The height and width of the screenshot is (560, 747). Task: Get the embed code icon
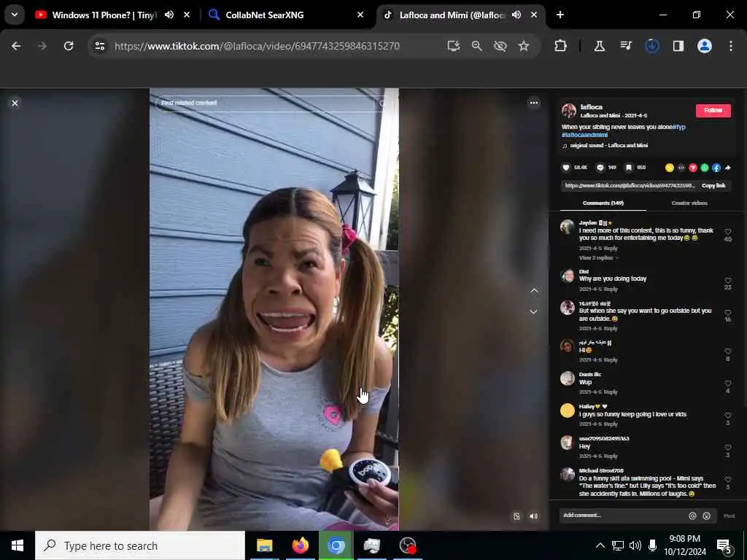coord(681,168)
